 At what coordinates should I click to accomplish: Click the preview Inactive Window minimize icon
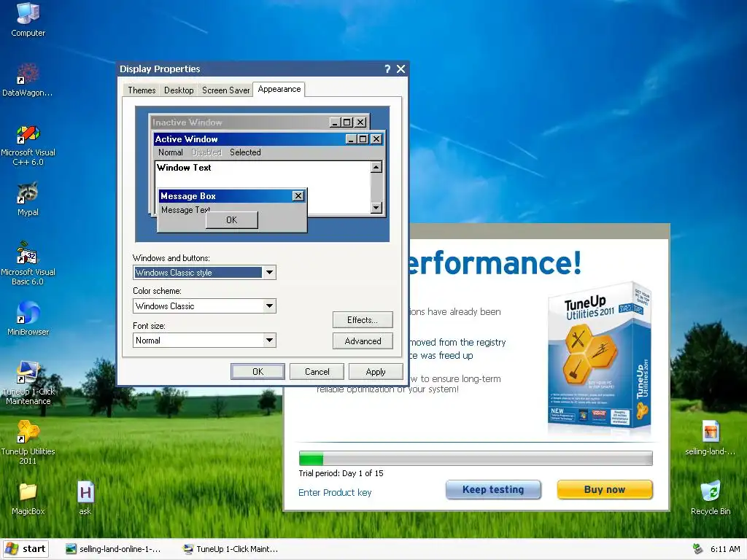335,122
